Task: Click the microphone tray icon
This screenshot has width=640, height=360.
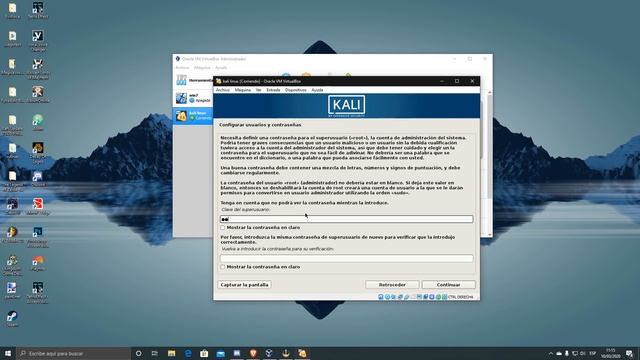Action: 567,353
